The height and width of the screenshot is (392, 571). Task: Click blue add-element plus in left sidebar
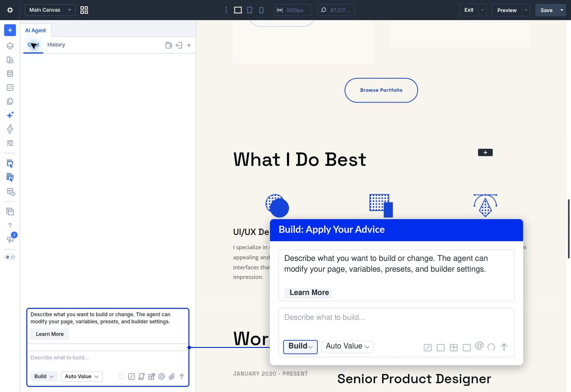10,30
